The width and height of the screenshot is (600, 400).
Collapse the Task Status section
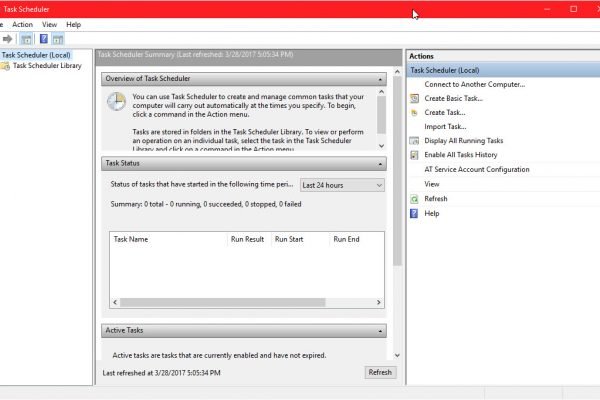pos(380,164)
